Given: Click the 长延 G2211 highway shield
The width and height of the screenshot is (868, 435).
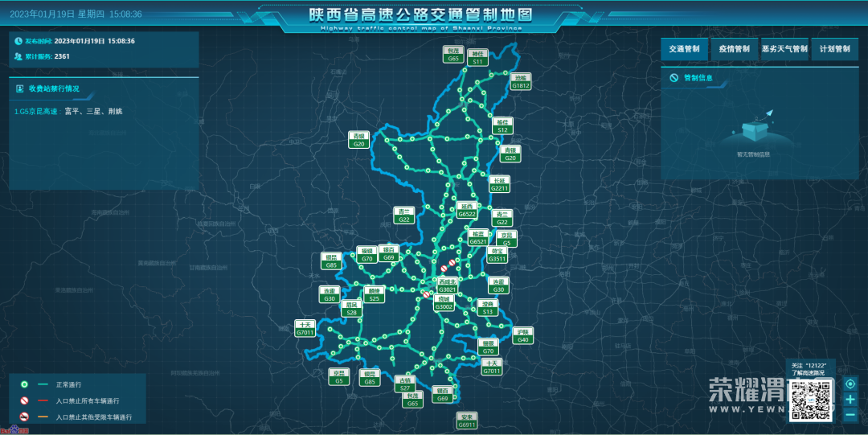Looking at the screenshot, I should (x=500, y=184).
